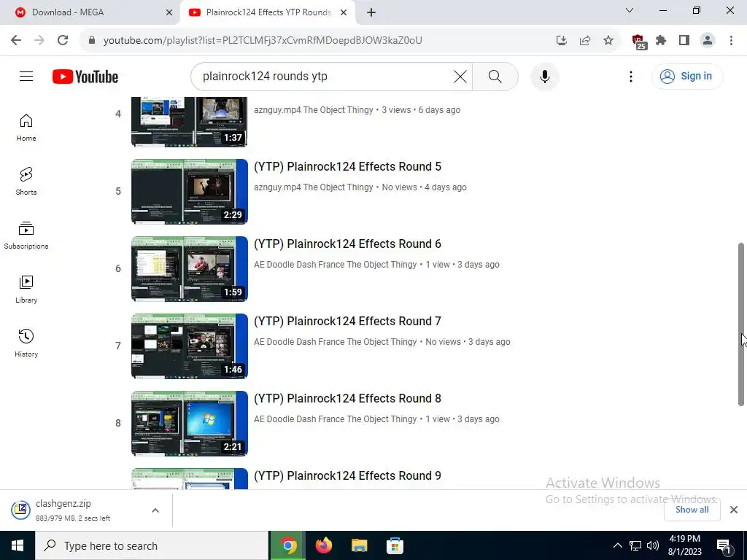Close the Download - MEGA tab
Viewport: 747px width, 560px height.
tap(169, 12)
